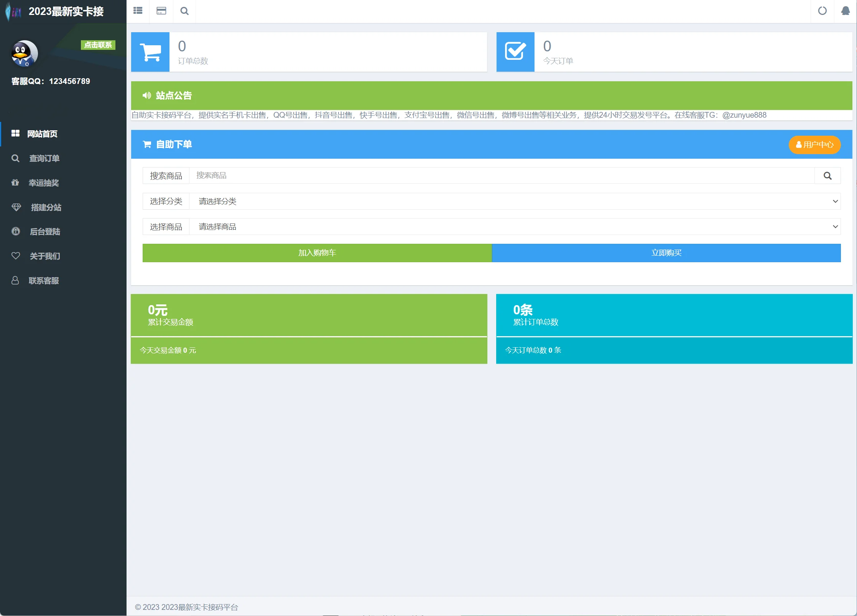Click the search button beside 搜索商品 field
This screenshot has height=616, width=857.
pos(827,176)
